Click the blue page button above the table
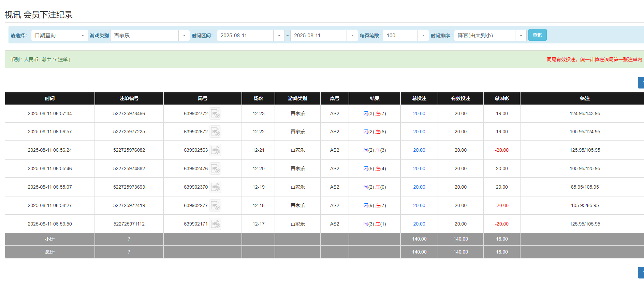Viewport: 644px width, 286px height. [x=641, y=83]
